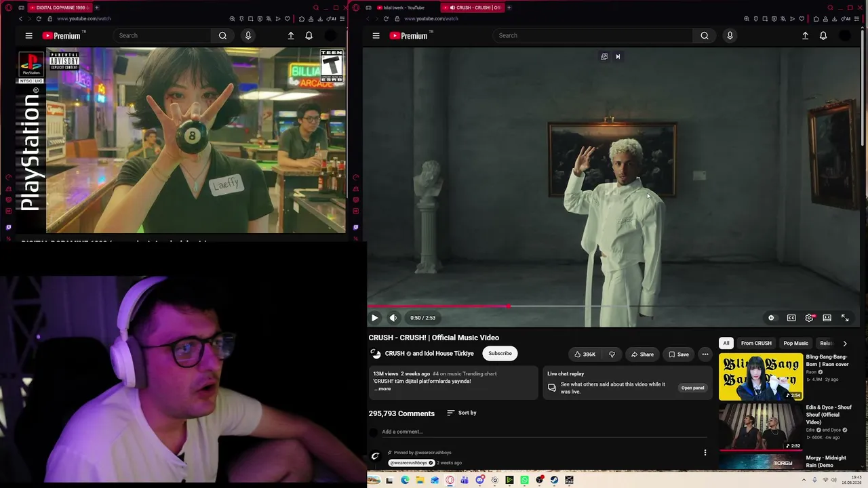The image size is (868, 488).
Task: Open File Explorer from the taskbar
Action: coord(420,480)
